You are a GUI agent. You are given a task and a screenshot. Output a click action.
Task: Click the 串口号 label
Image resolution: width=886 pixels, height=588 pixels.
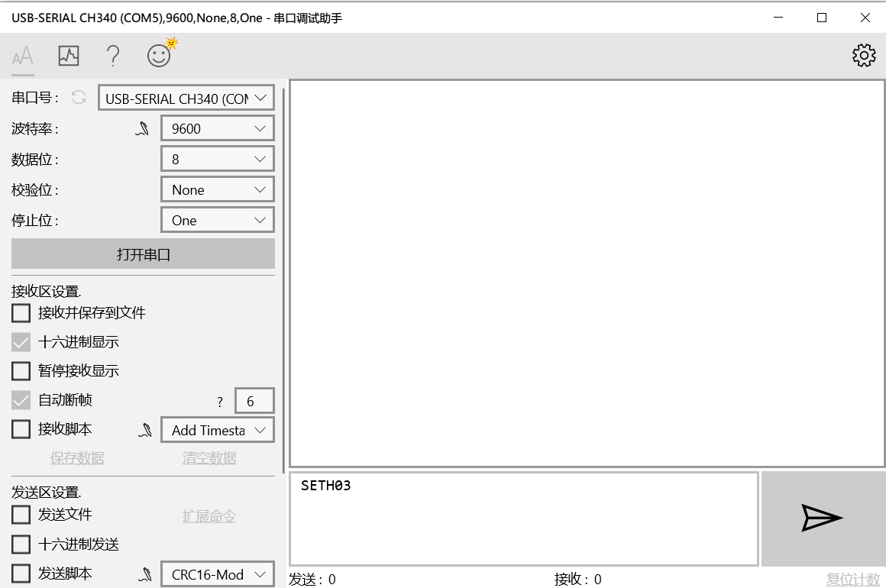(35, 98)
